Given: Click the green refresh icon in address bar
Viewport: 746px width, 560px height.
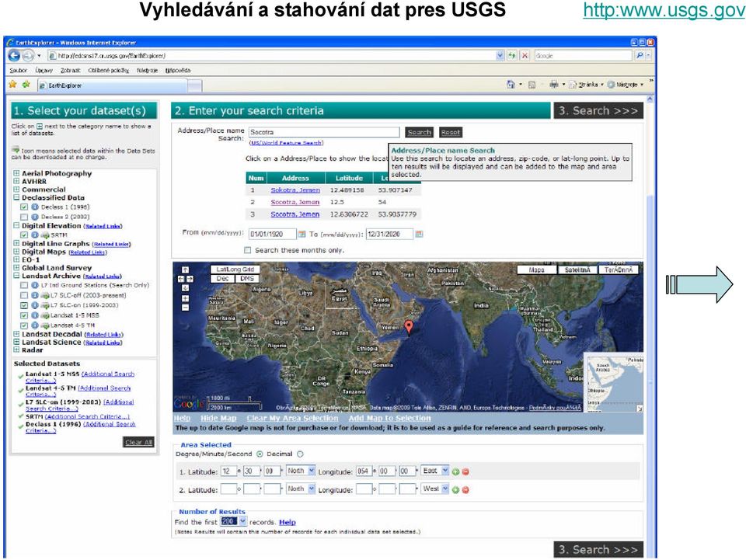Looking at the screenshot, I should point(511,56).
